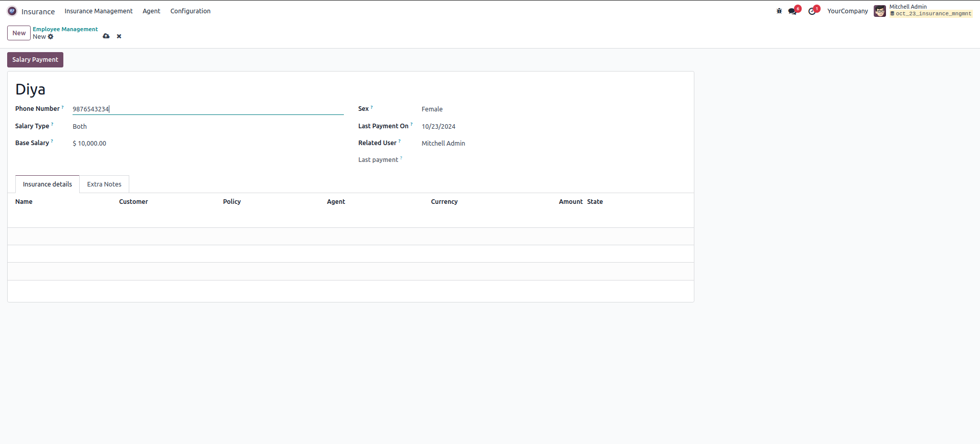Open the Last Payment On date field
The height and width of the screenshot is (444, 980).
tap(554, 126)
